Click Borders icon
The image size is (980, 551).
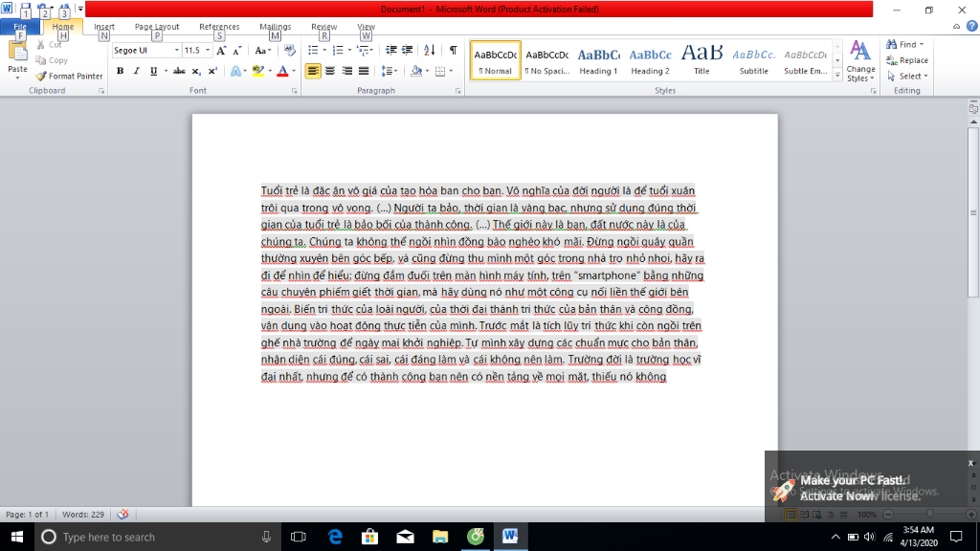440,71
